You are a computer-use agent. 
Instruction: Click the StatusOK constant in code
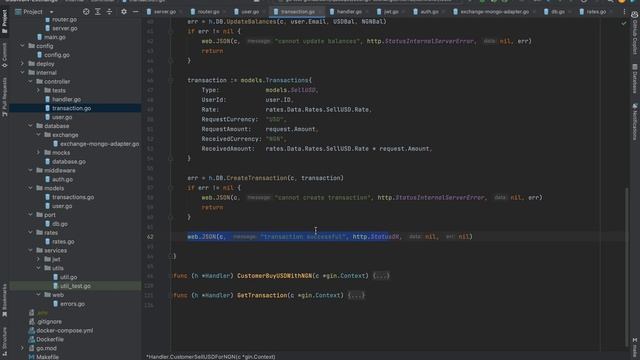point(385,237)
